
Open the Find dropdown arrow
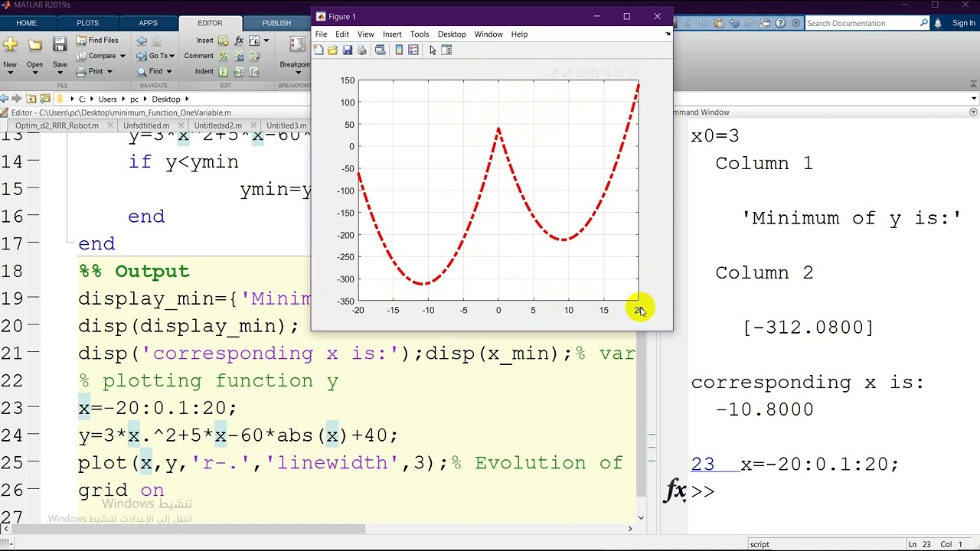(x=168, y=71)
